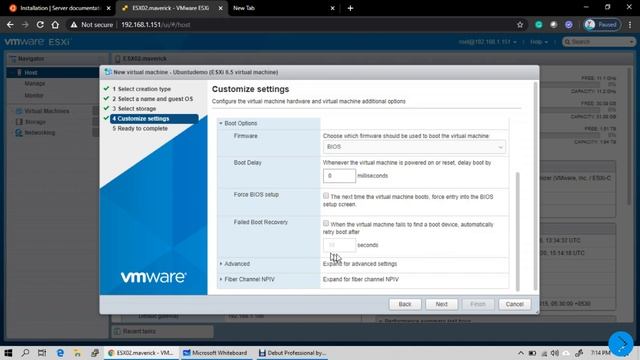Image resolution: width=640 pixels, height=360 pixels.
Task: Select Monitor under Host in Navigator
Action: pyautogui.click(x=34, y=96)
